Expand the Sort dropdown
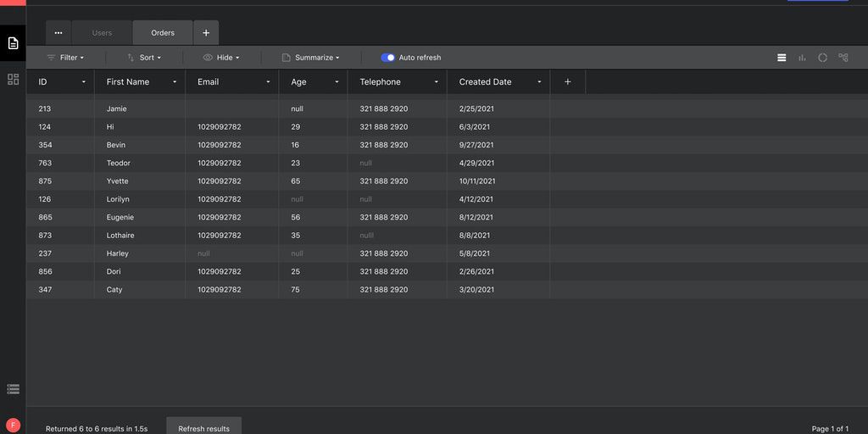 tap(144, 58)
